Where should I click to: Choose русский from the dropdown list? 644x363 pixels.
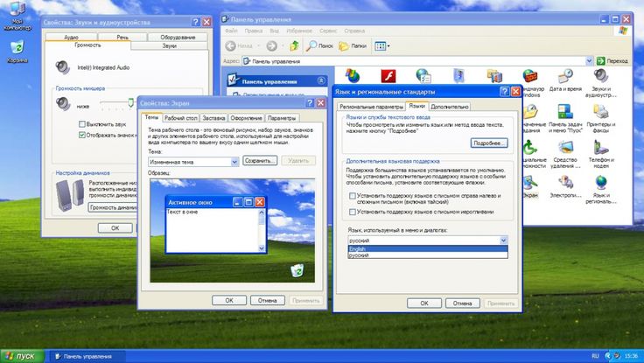pyautogui.click(x=428, y=255)
